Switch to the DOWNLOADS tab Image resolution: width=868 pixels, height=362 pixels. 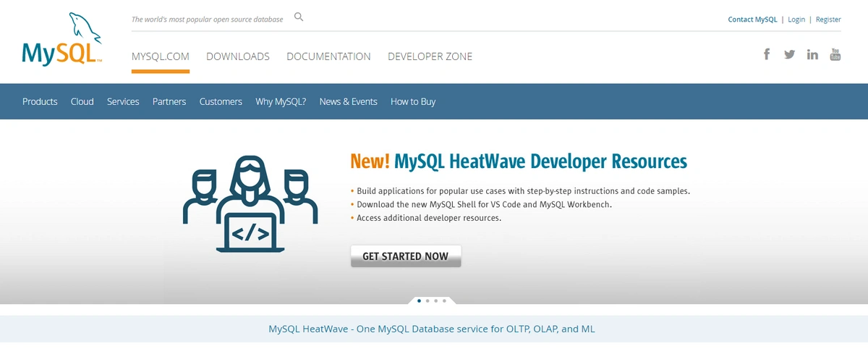coord(238,56)
